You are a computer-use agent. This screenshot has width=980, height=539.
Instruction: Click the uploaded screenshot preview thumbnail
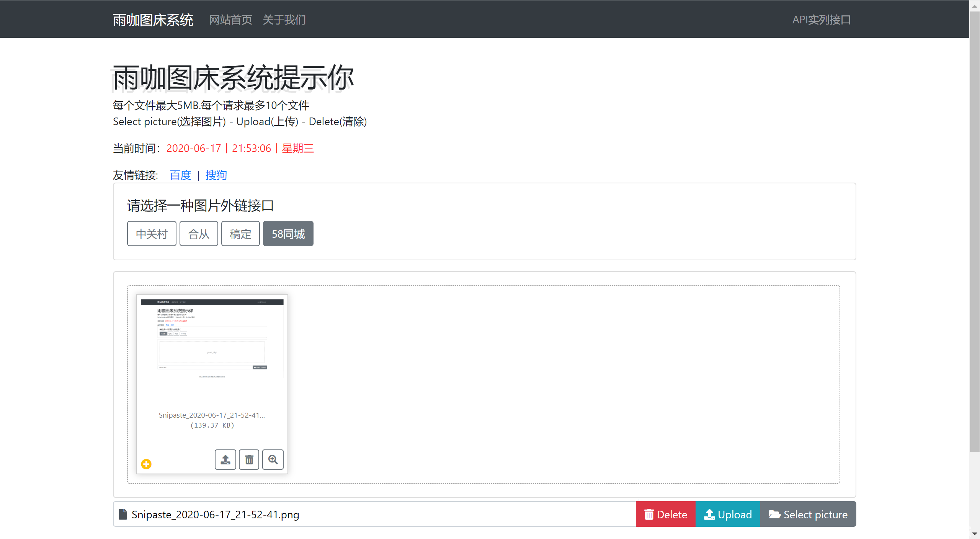pyautogui.click(x=212, y=345)
